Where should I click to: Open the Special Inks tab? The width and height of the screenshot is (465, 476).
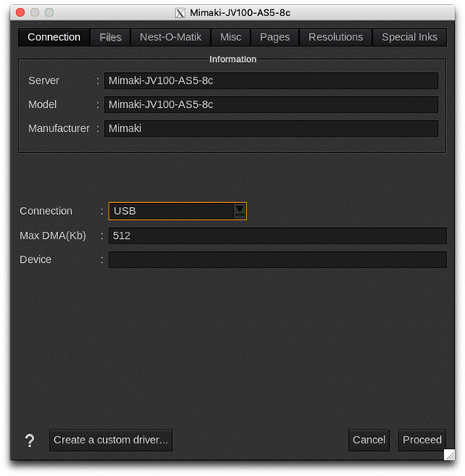(409, 37)
